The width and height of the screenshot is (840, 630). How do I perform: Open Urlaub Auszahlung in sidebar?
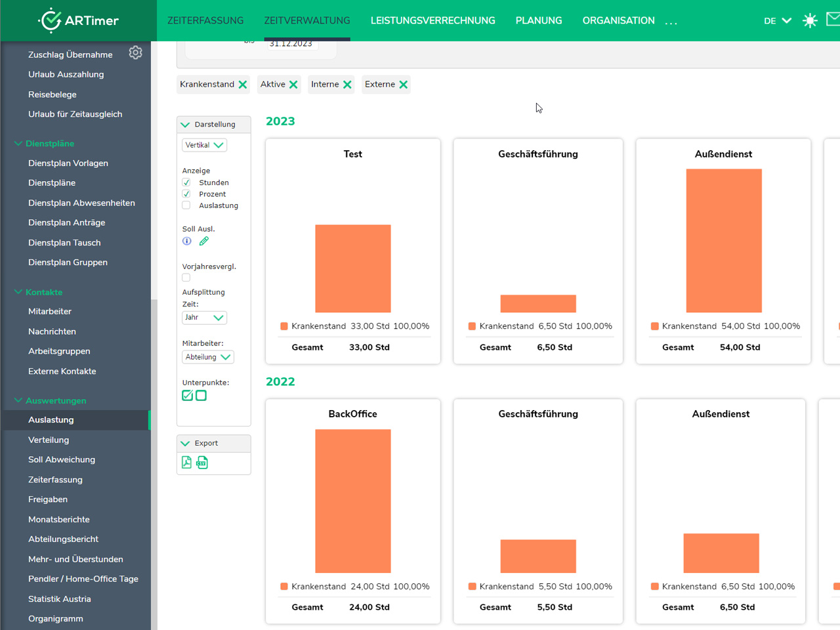tap(66, 74)
